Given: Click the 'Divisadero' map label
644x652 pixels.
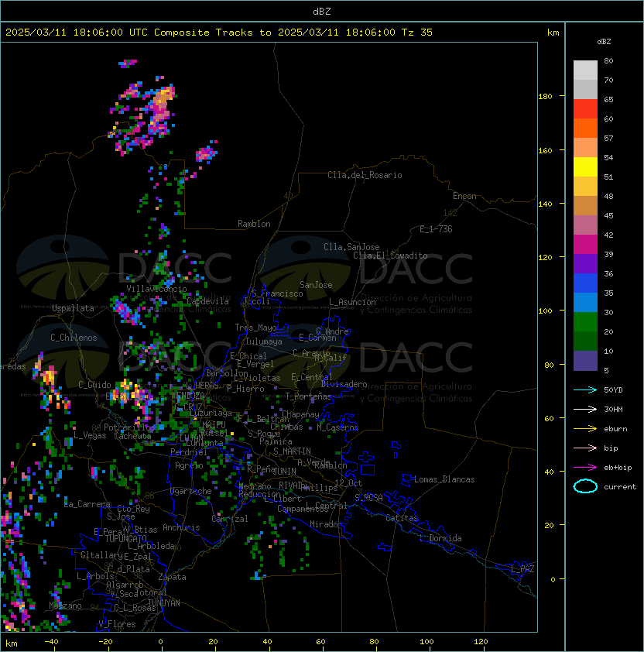Looking at the screenshot, I should pos(344,384).
